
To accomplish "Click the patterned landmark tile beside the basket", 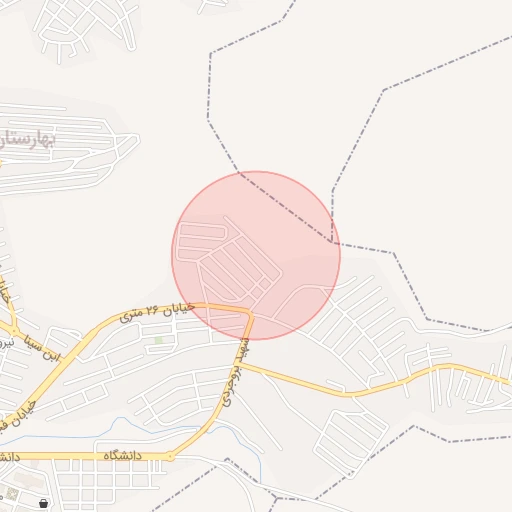I will [x=12, y=495].
